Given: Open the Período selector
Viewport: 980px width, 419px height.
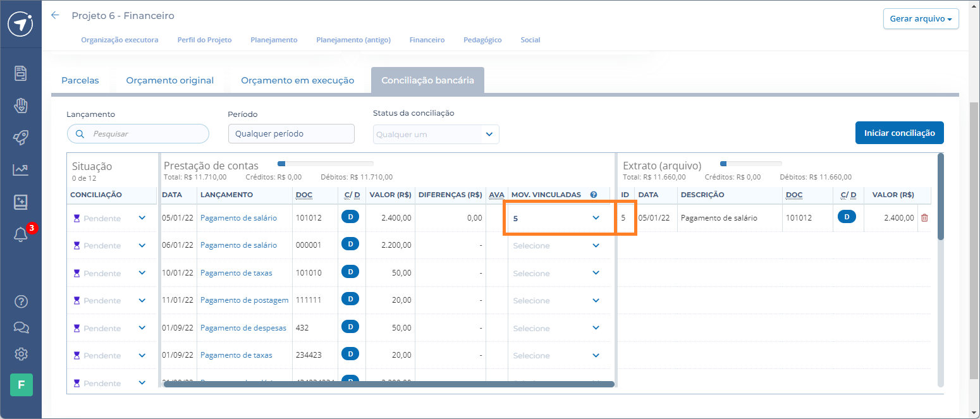Looking at the screenshot, I should tap(291, 134).
